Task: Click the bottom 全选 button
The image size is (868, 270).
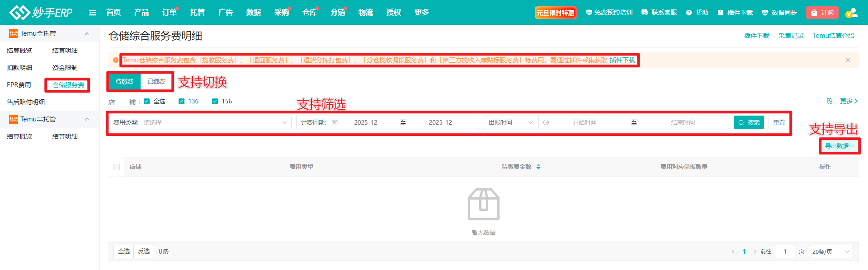Action: pos(124,251)
